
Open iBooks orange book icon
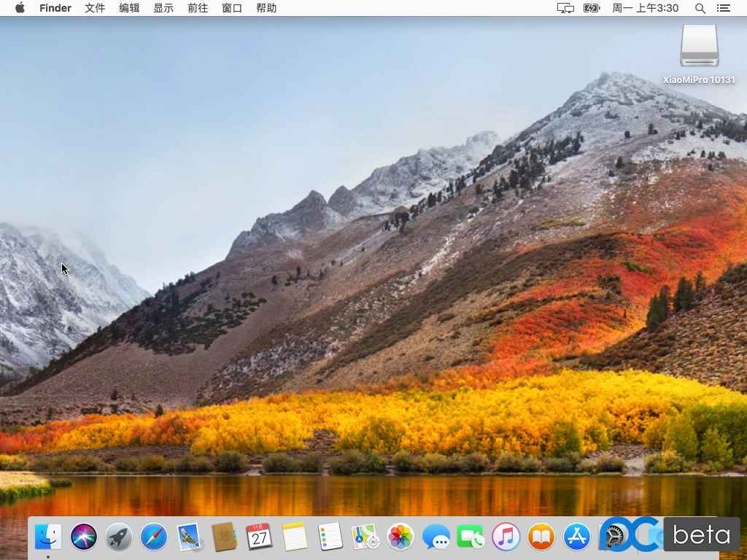pos(541,537)
